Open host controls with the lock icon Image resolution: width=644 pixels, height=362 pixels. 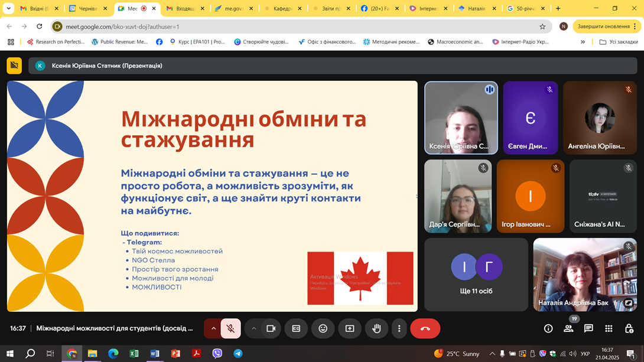pos(630,329)
